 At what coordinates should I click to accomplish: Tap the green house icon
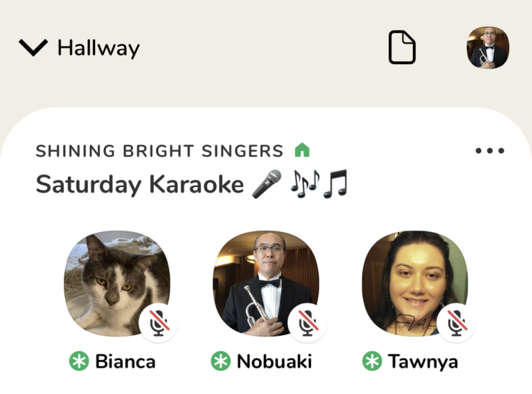coord(302,150)
